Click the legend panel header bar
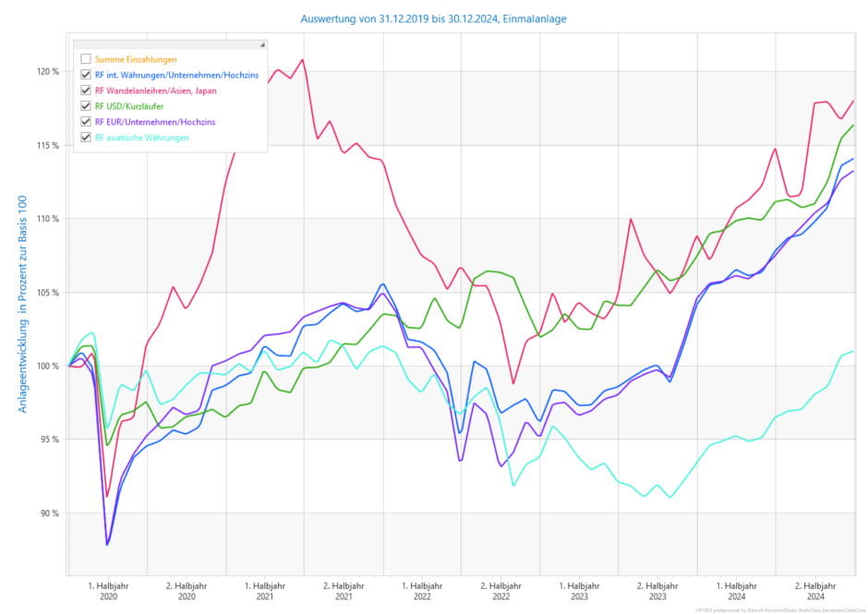This screenshot has height=614, width=868. pos(166,44)
